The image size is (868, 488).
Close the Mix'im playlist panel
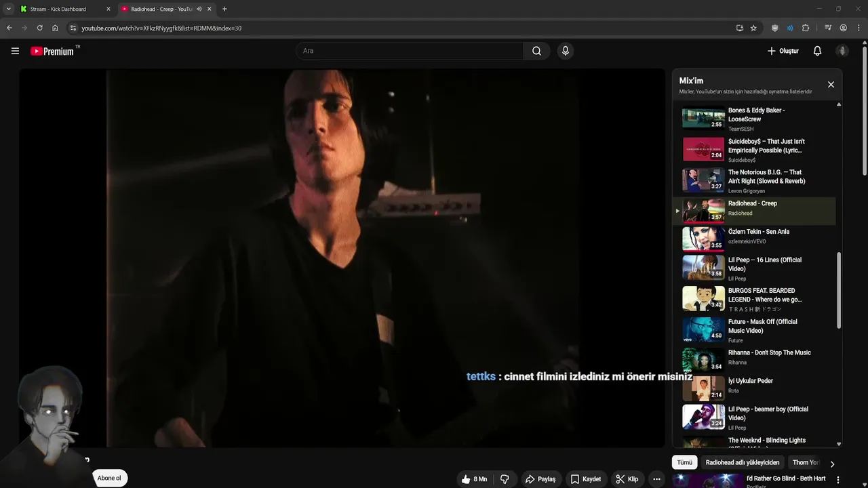(831, 85)
